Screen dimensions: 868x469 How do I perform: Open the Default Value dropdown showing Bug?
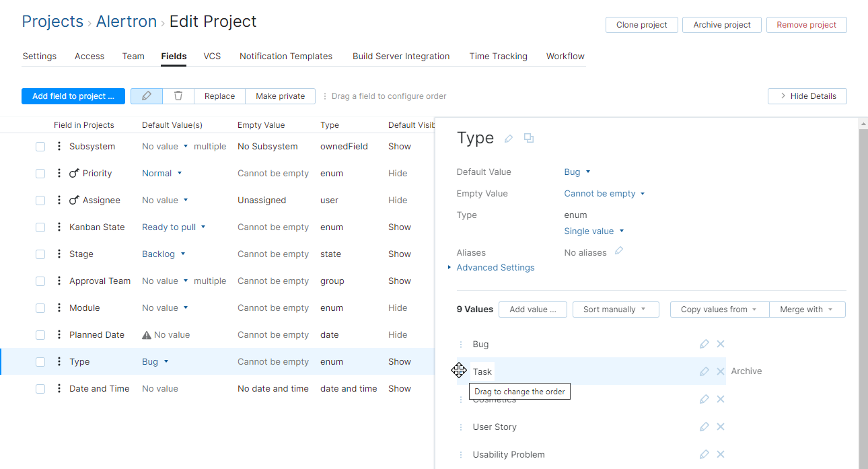(x=576, y=172)
